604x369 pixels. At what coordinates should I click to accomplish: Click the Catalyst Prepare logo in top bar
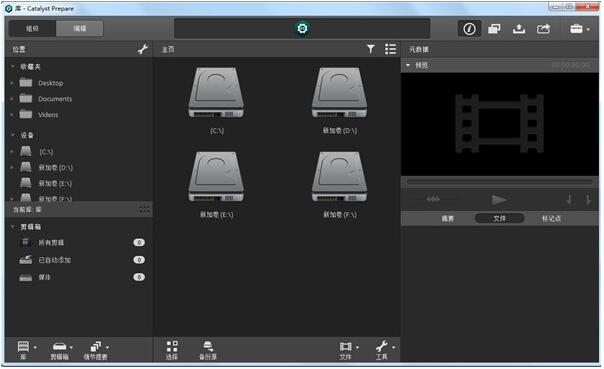tap(302, 29)
